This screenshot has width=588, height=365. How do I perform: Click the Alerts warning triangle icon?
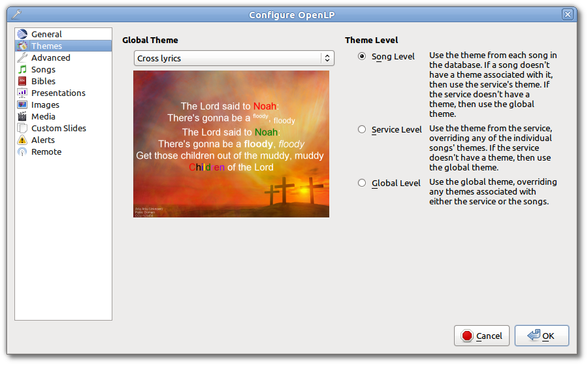point(22,140)
